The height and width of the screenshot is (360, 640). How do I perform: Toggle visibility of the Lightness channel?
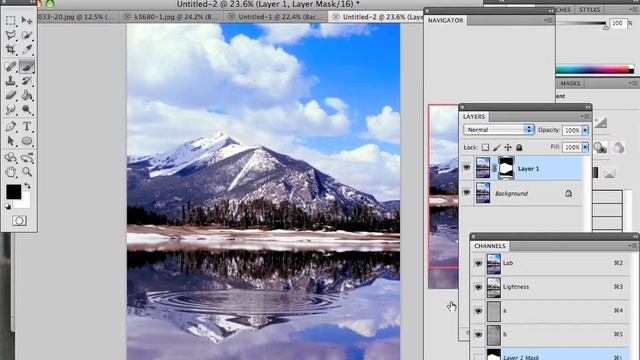(478, 287)
